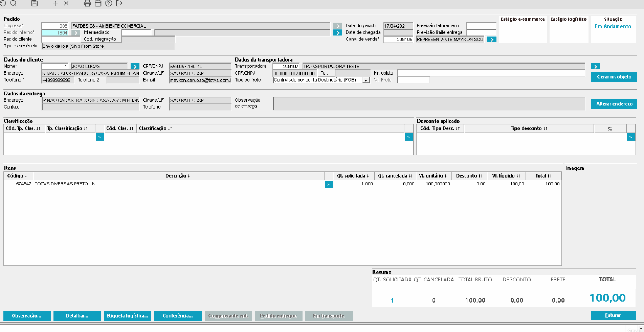The width and height of the screenshot is (644, 332).
Task: Click the Vl. Frete input field
Action: click(x=413, y=80)
